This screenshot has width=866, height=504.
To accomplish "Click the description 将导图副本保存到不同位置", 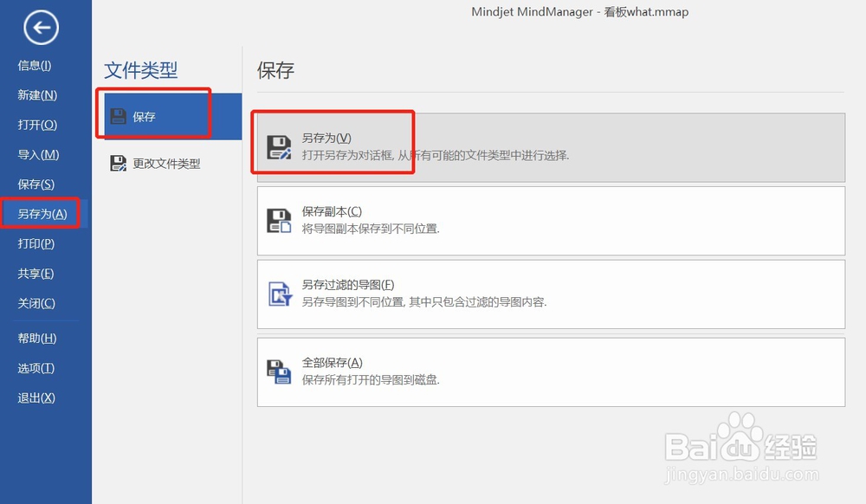I will pos(371,229).
